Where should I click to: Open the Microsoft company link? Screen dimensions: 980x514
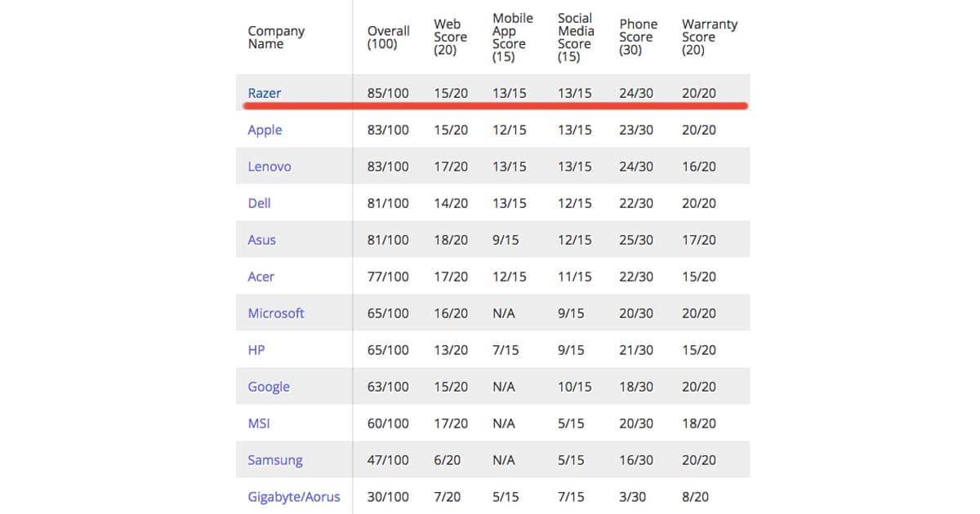point(276,313)
